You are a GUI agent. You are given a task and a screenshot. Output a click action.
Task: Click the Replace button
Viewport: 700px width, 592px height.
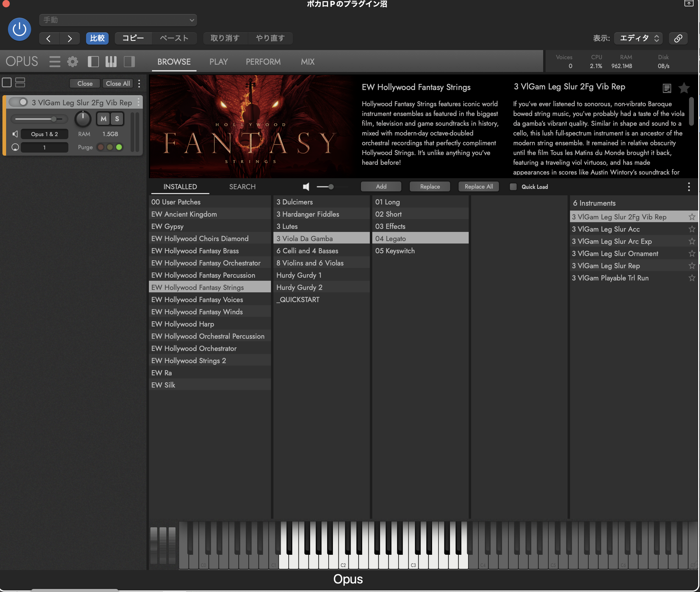coord(430,186)
